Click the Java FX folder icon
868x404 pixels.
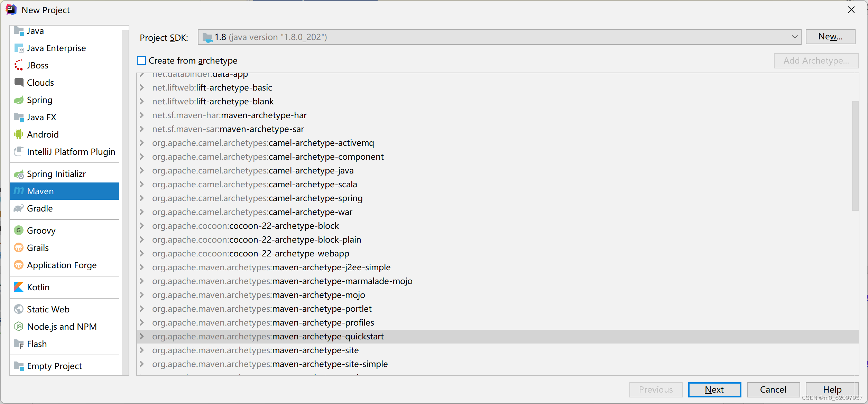tap(19, 117)
